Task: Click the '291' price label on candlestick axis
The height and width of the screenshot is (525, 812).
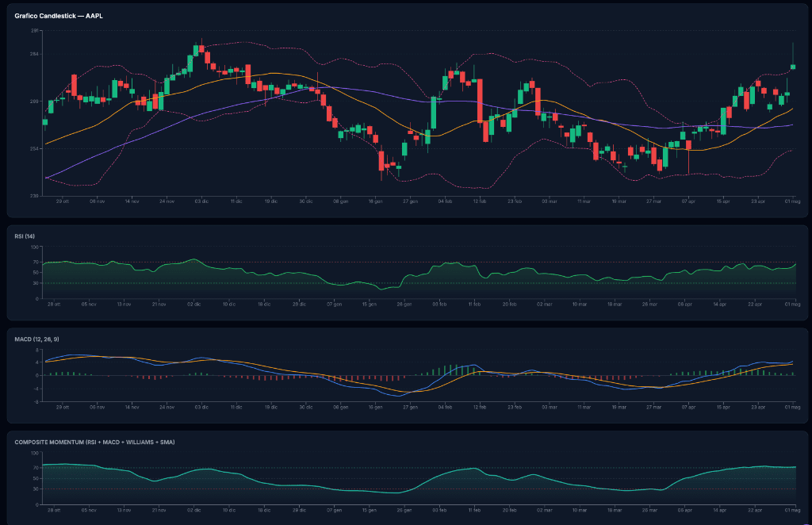Action: tap(35, 31)
